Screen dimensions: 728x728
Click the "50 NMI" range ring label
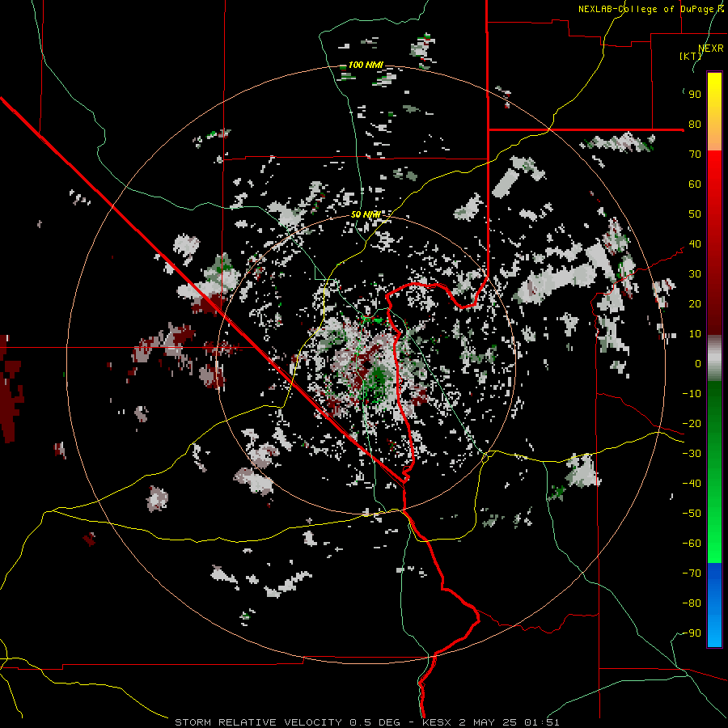click(x=366, y=214)
